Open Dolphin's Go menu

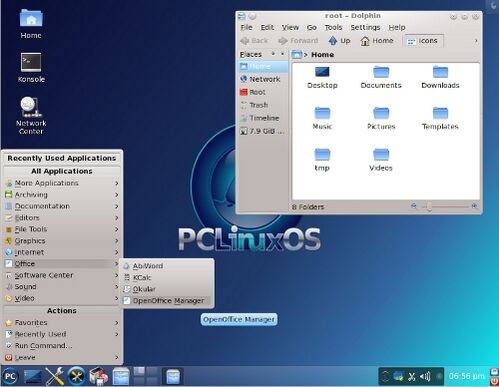(312, 27)
